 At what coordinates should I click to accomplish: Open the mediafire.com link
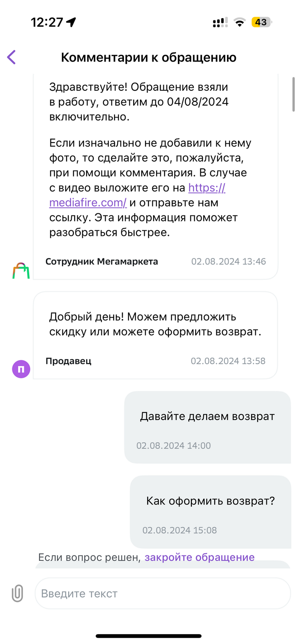click(88, 203)
